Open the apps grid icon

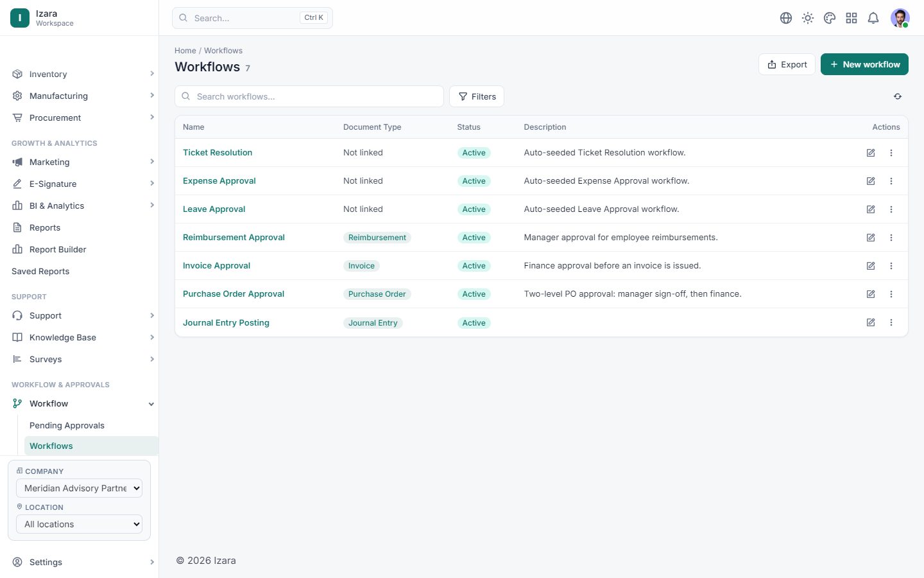click(x=851, y=18)
